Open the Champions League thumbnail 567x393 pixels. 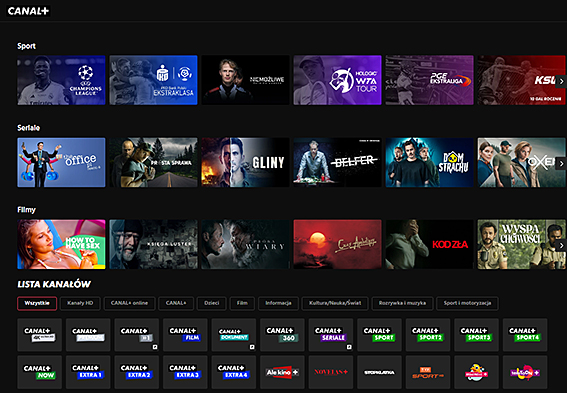(61, 80)
